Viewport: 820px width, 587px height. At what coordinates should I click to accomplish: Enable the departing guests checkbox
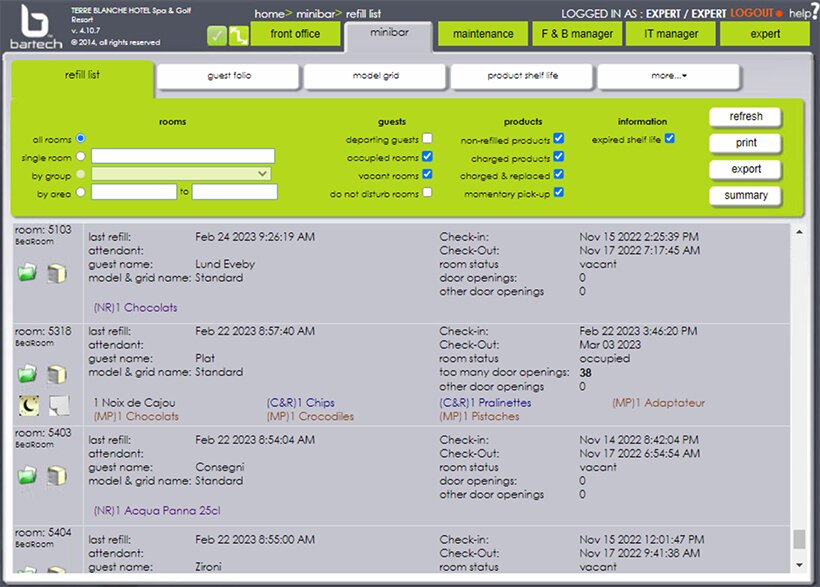428,139
